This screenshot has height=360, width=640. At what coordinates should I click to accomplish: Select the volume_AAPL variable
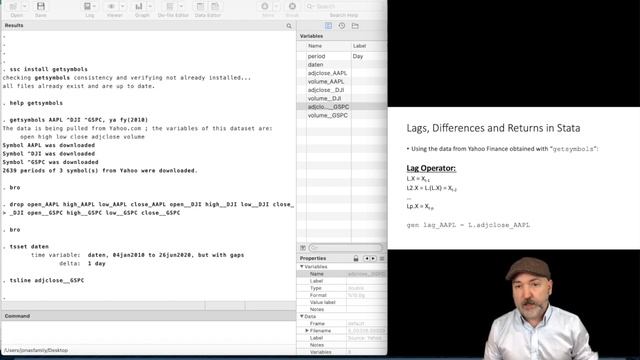coord(326,82)
